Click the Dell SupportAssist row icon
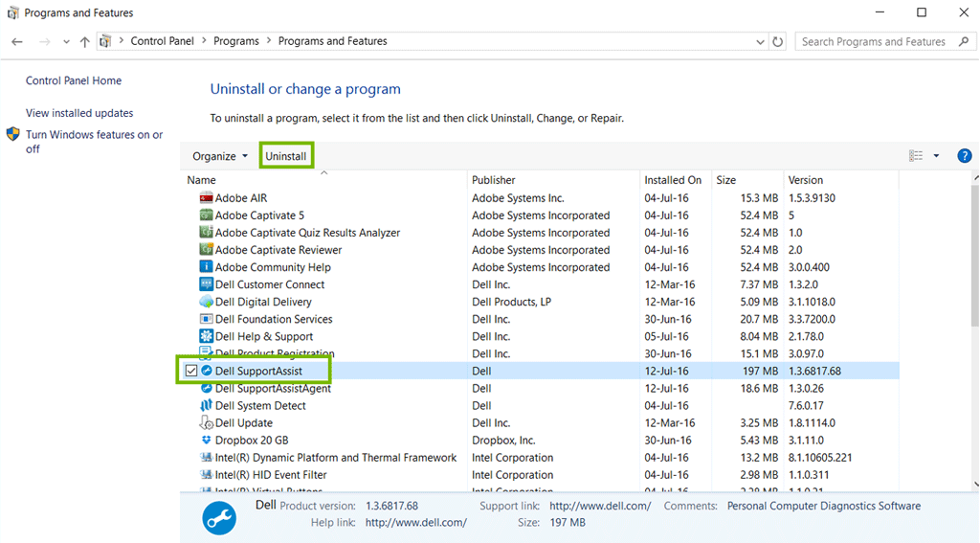The width and height of the screenshot is (980, 543). tap(207, 371)
